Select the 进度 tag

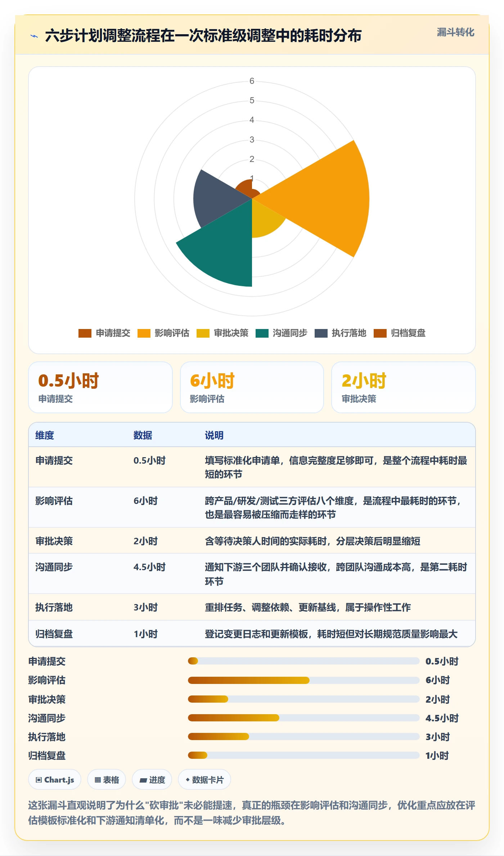[x=152, y=780]
